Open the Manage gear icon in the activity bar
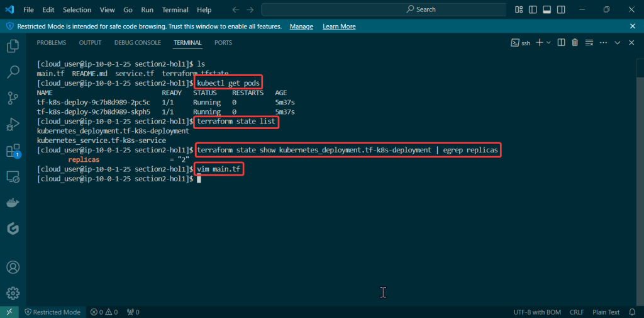This screenshot has width=644, height=318. [13, 293]
